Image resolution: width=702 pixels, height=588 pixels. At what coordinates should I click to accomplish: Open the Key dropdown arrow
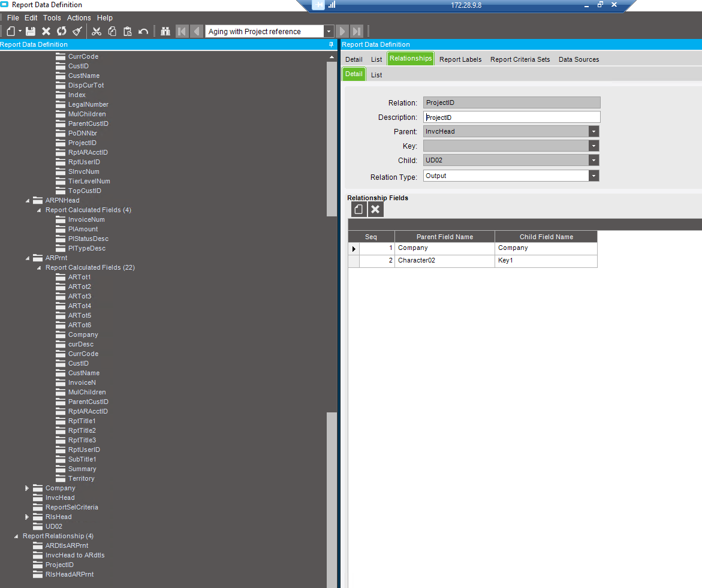click(593, 146)
